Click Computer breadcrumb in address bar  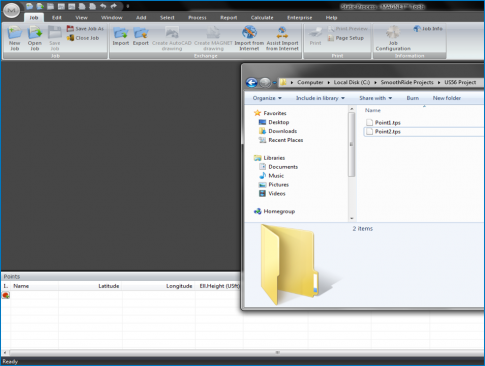310,82
